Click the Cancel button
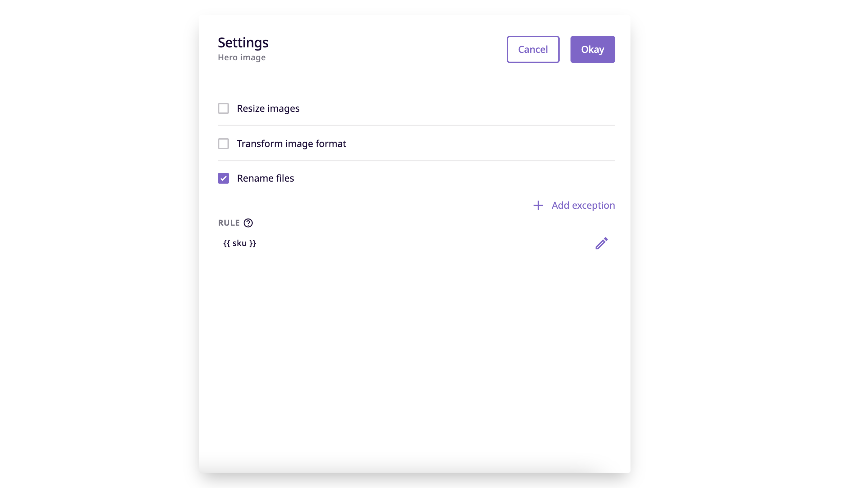 pos(533,50)
